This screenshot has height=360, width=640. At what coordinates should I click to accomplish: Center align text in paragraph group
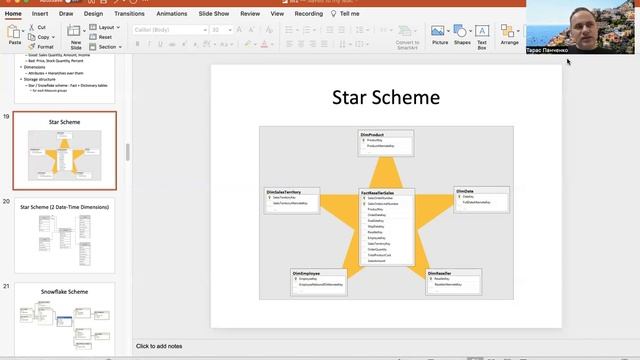(301, 44)
